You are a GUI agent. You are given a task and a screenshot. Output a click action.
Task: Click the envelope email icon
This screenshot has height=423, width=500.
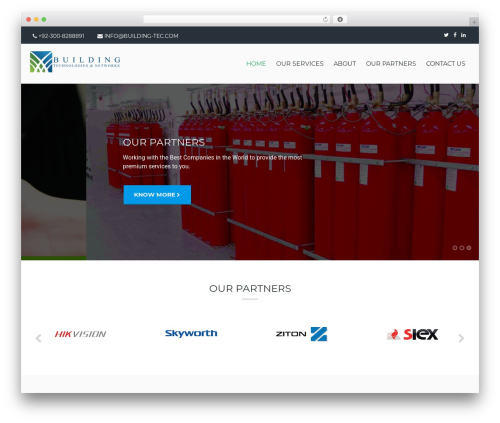click(x=100, y=36)
